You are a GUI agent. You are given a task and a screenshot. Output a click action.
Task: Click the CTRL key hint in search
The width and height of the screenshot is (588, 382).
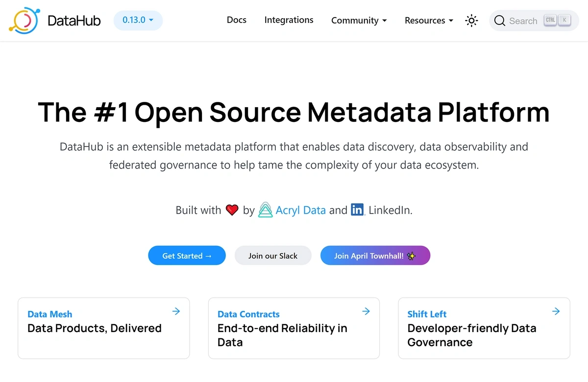(550, 20)
